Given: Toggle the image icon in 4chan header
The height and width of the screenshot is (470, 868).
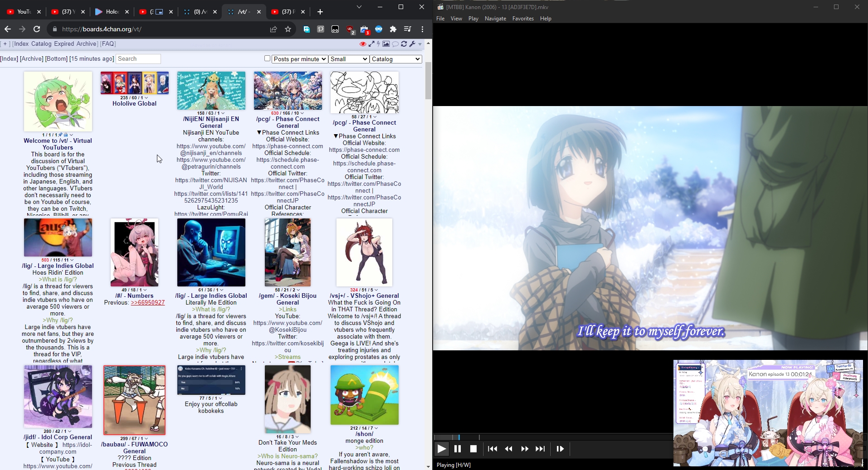Looking at the screenshot, I should 386,44.
